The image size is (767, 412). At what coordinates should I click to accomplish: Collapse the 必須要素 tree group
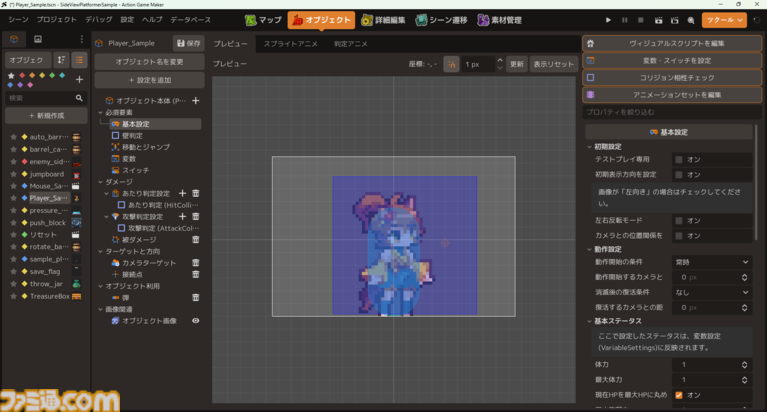click(101, 112)
